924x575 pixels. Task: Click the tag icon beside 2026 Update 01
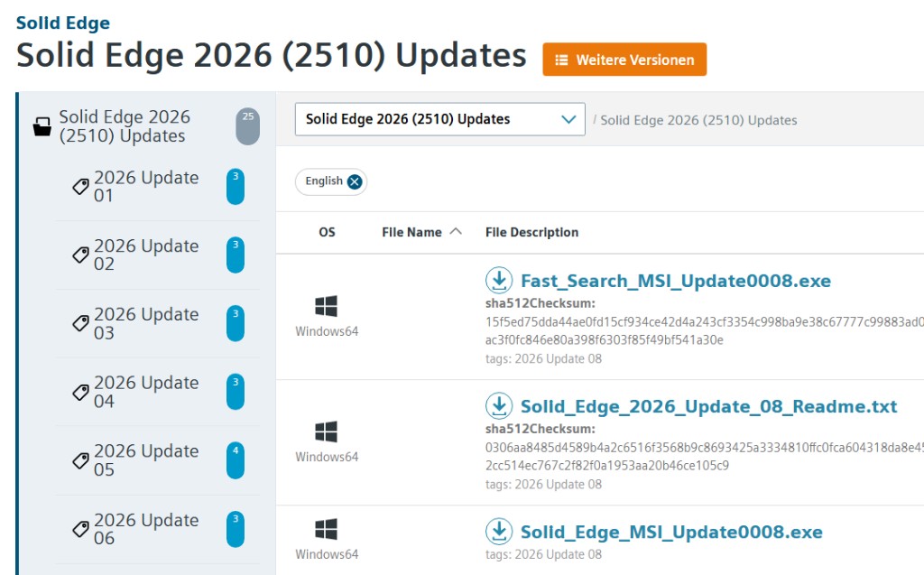tap(80, 186)
